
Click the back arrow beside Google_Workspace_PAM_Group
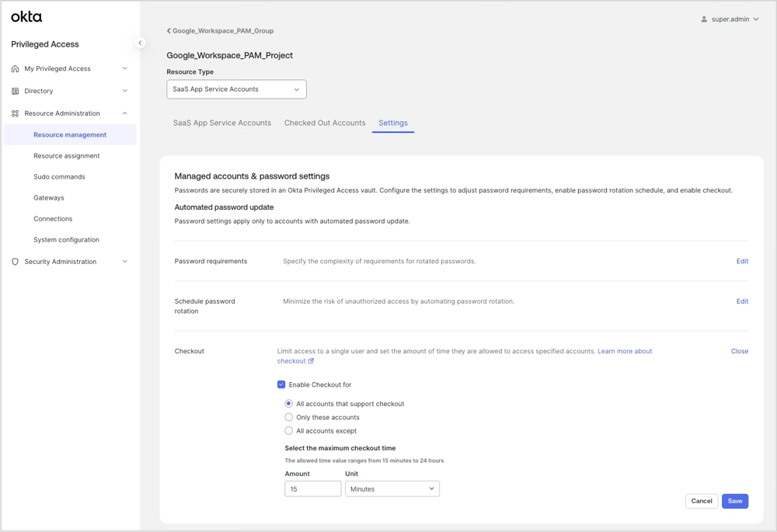tap(168, 31)
